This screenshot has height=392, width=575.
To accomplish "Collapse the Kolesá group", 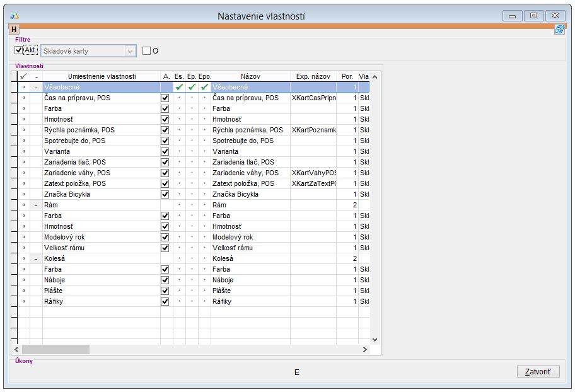I will (36, 258).
